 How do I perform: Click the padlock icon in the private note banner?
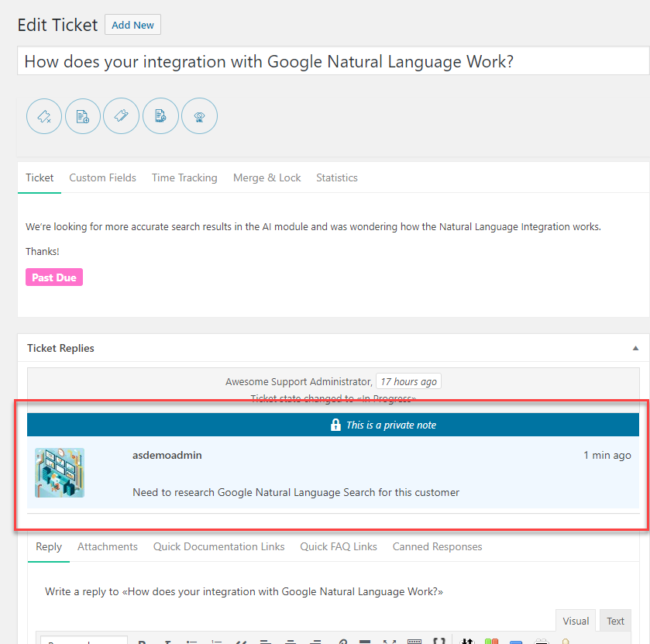pyautogui.click(x=335, y=425)
